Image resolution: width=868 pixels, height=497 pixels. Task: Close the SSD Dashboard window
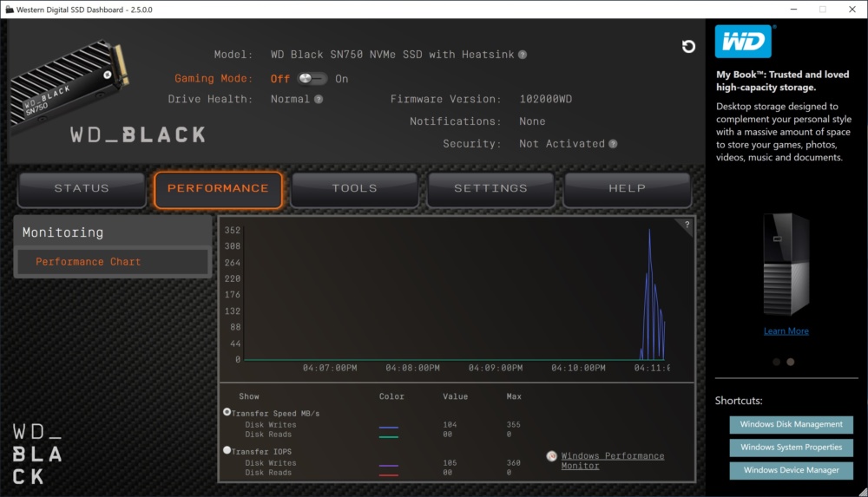point(852,10)
